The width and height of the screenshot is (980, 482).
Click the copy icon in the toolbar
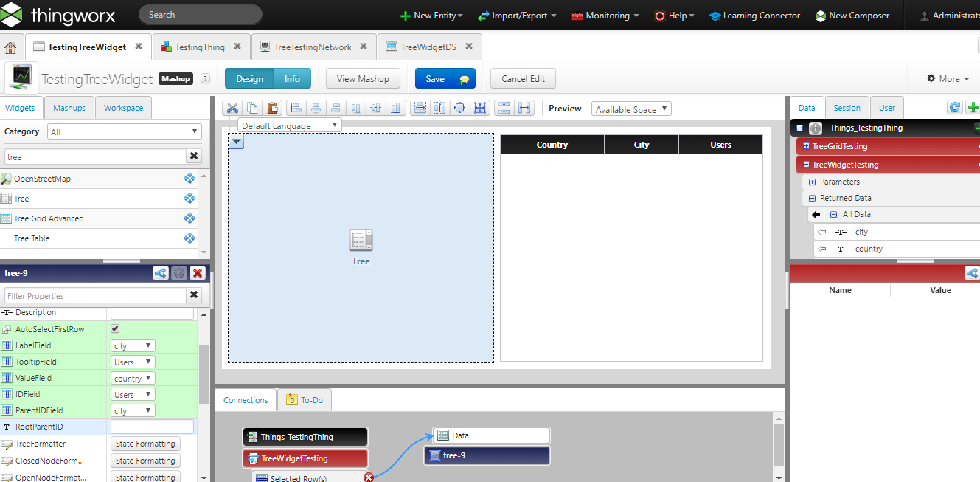(251, 107)
